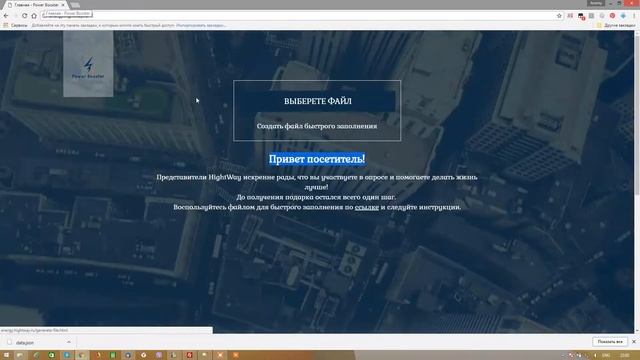Close the Power Booster tab
Screen dimensions: 640x360
(62, 5)
